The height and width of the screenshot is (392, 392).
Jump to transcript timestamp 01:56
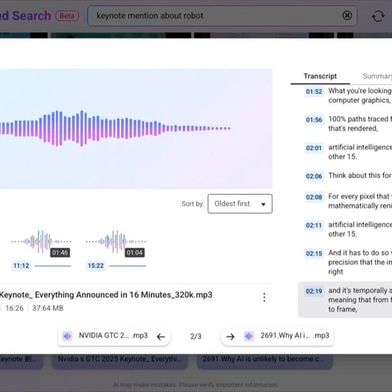(x=314, y=120)
